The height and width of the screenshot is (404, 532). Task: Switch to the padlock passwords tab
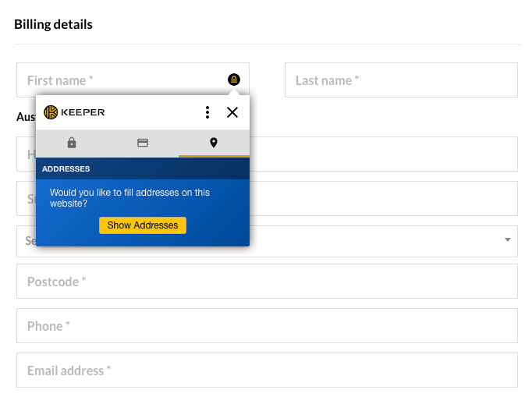click(x=72, y=143)
